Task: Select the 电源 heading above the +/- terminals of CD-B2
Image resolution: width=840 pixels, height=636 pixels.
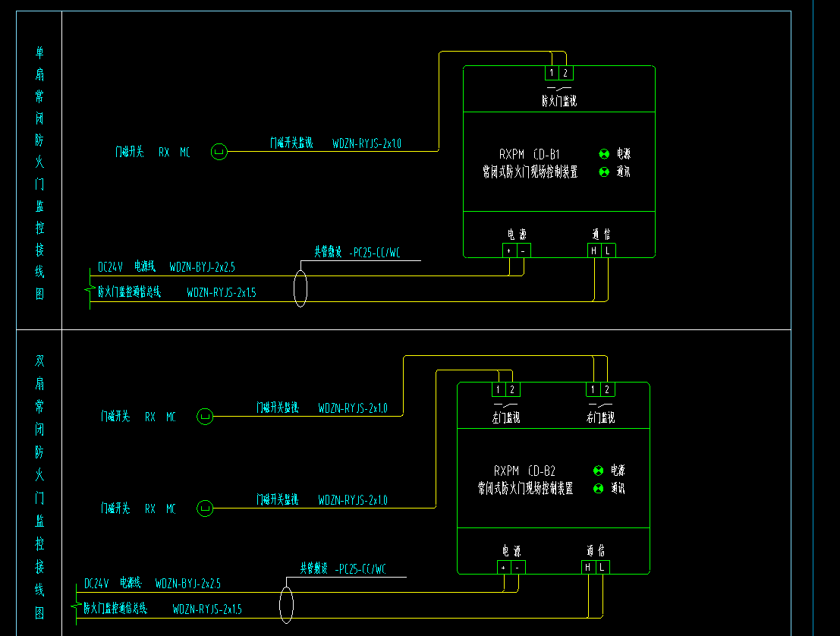Action: point(511,551)
